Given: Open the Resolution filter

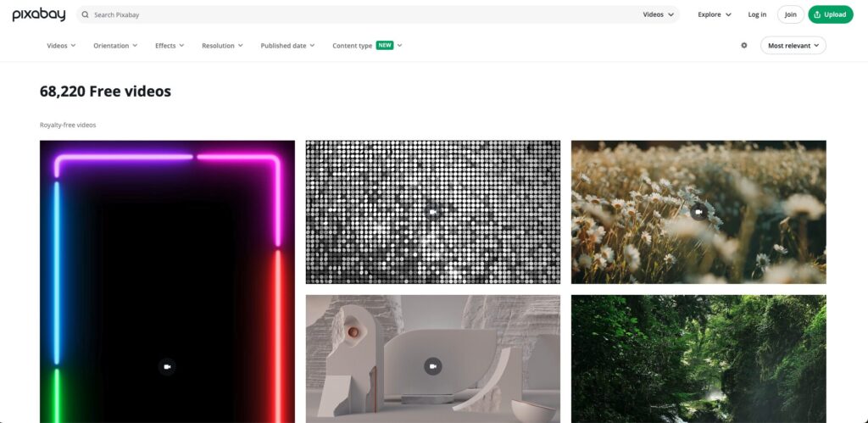Looking at the screenshot, I should click(222, 46).
